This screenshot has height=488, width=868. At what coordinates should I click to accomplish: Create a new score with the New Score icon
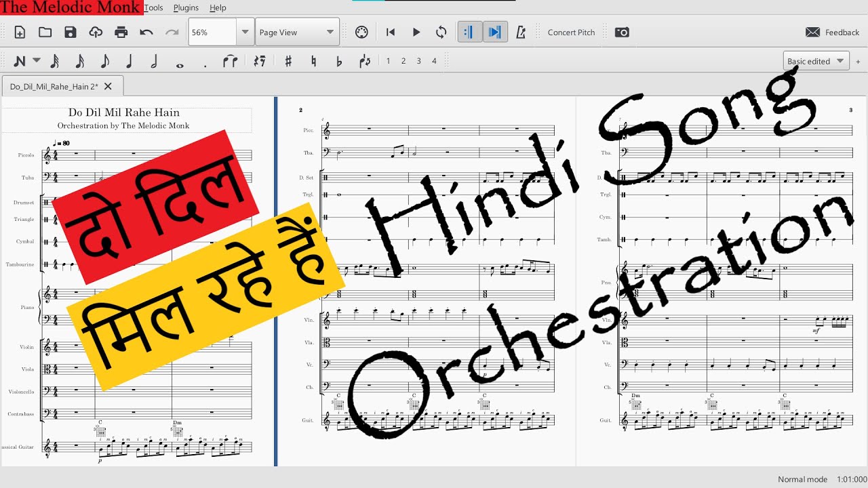tap(20, 33)
